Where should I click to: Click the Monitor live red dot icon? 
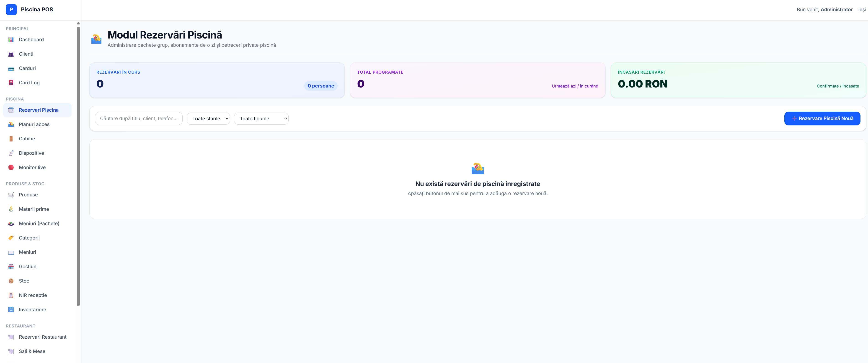[x=11, y=167]
